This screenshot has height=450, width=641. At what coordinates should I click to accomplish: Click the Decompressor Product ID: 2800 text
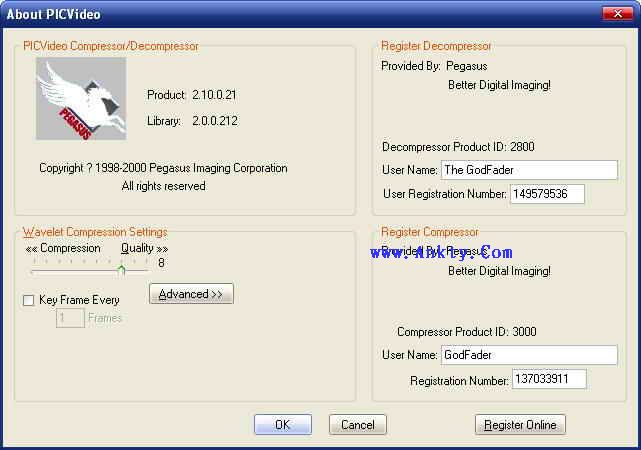click(x=458, y=147)
